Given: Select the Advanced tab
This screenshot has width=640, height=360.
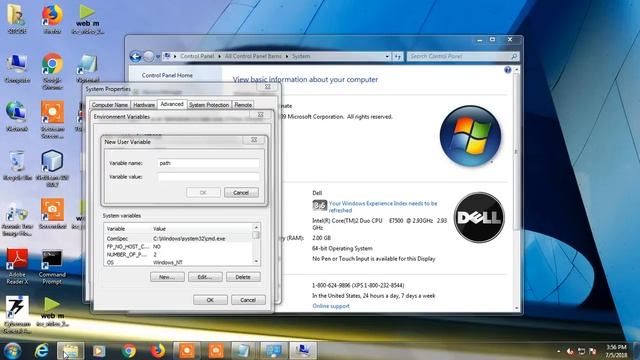Looking at the screenshot, I should tap(172, 104).
